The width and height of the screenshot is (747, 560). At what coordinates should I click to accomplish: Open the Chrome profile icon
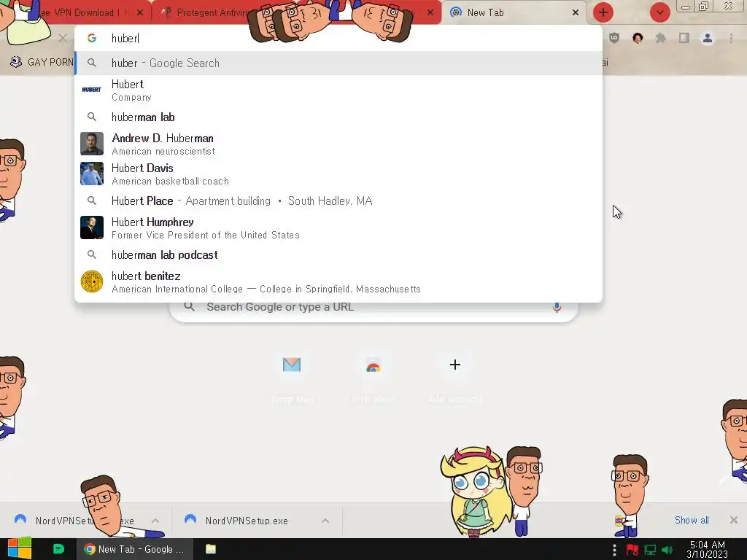pyautogui.click(x=708, y=38)
